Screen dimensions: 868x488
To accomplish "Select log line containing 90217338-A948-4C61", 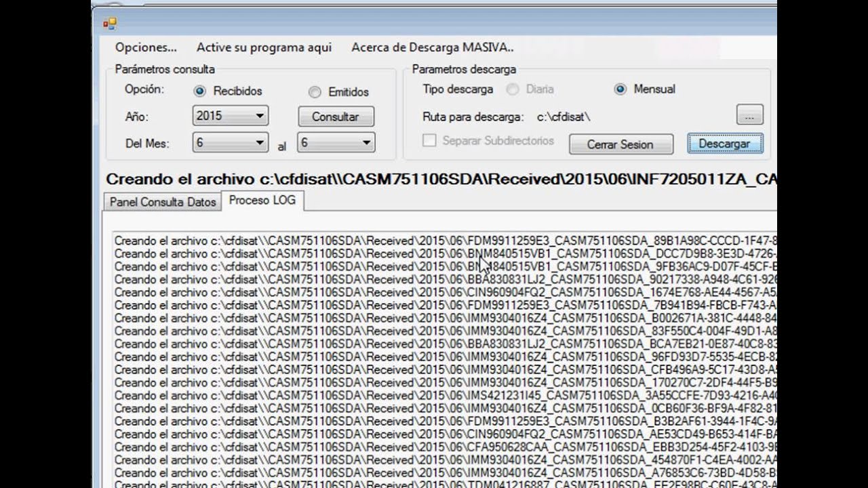I will pos(446,279).
